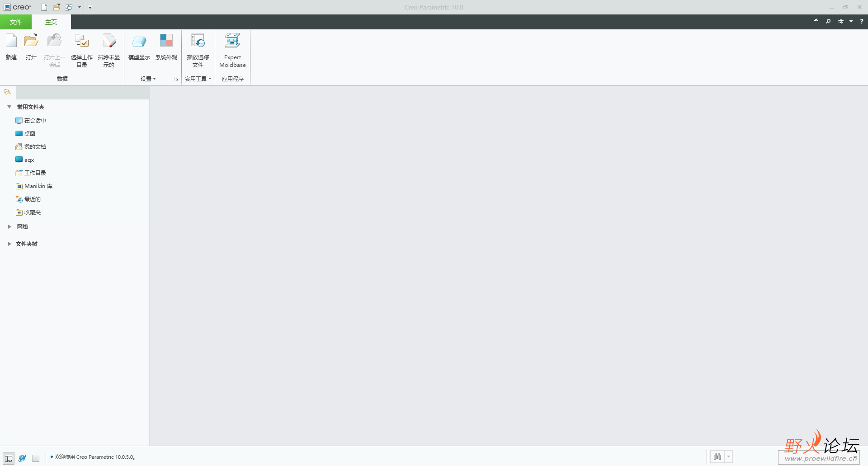Click the Open folder icon in the quick access toolbar
The image size is (868, 466).
57,7
